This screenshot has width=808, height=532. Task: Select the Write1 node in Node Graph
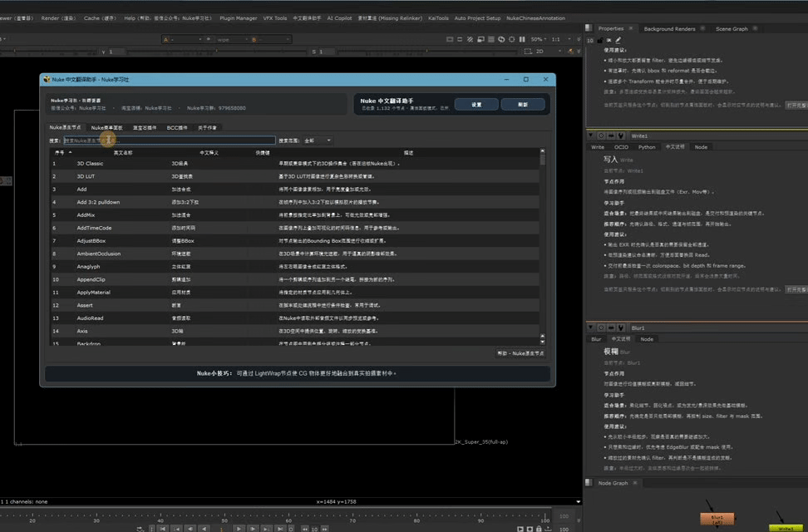point(786,529)
